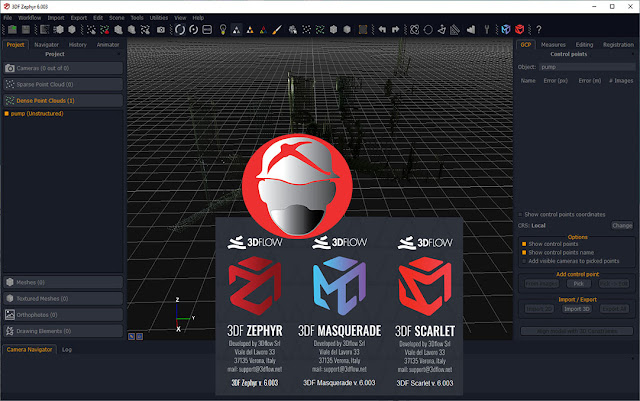Click the light bulb lighting icon
Screen dimensions: 640x401
pyautogui.click(x=223, y=29)
